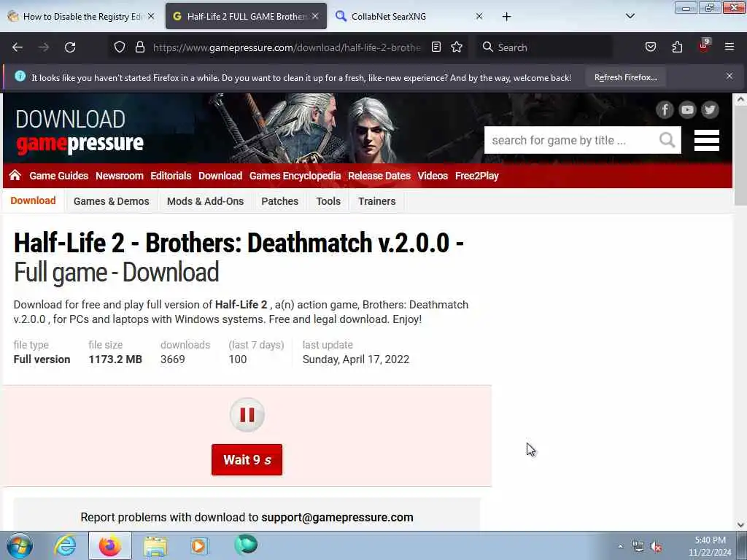Click the muted volume tray icon
Image resolution: width=747 pixels, height=560 pixels.
[x=657, y=547]
